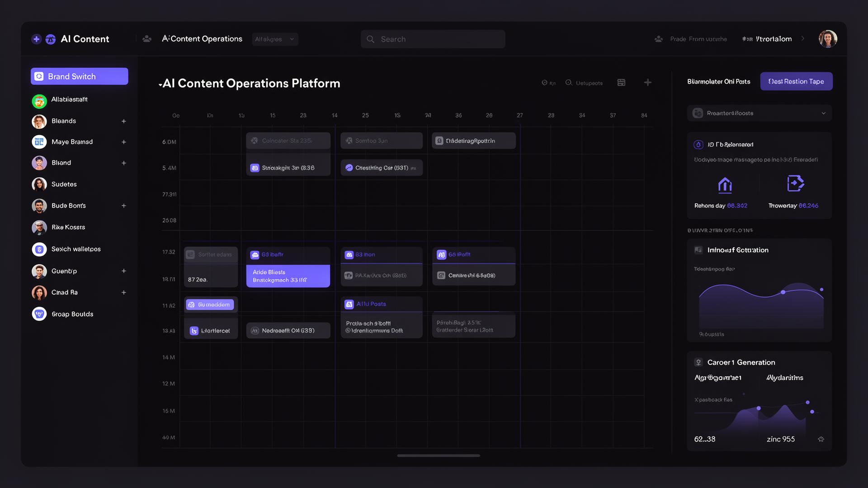The image size is (868, 488).
Task: Click the Brand Switch button
Action: click(x=80, y=76)
